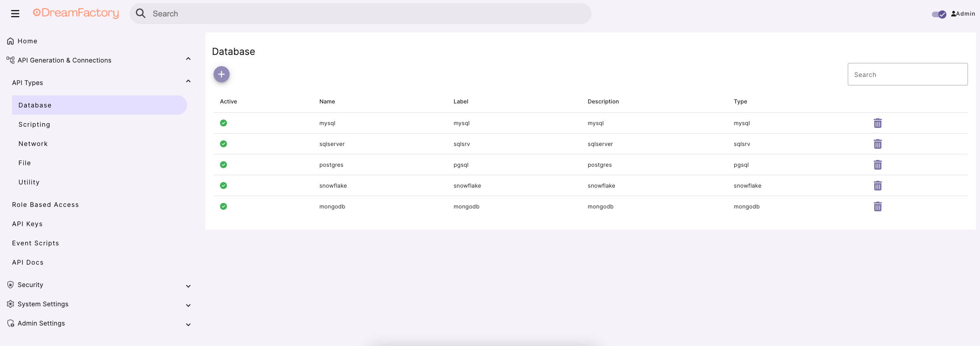
Task: Expand the Security section
Action: tap(188, 286)
